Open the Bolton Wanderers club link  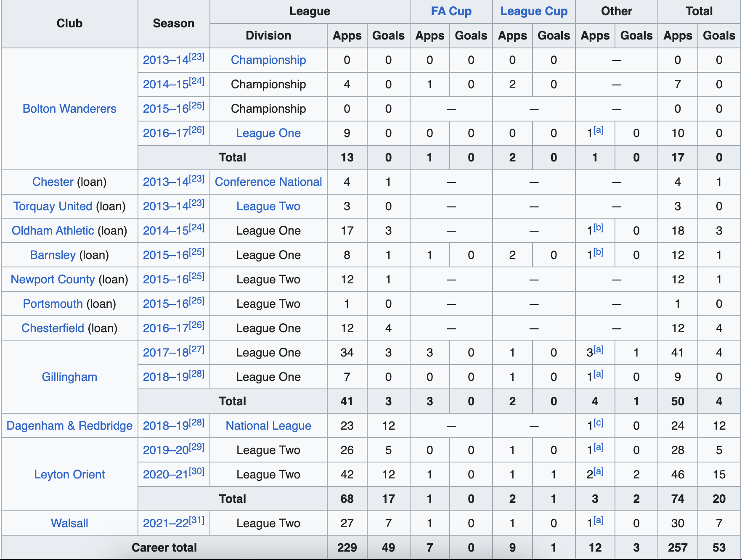[x=69, y=108]
